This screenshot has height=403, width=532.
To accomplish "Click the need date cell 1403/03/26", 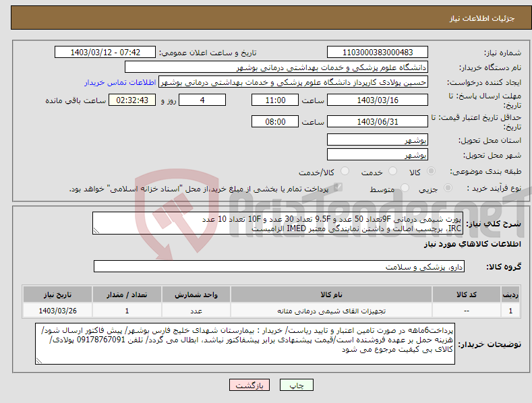I will [58, 311].
